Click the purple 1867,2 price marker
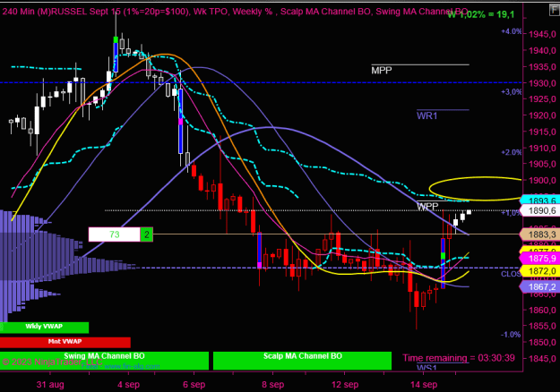 click(x=540, y=286)
